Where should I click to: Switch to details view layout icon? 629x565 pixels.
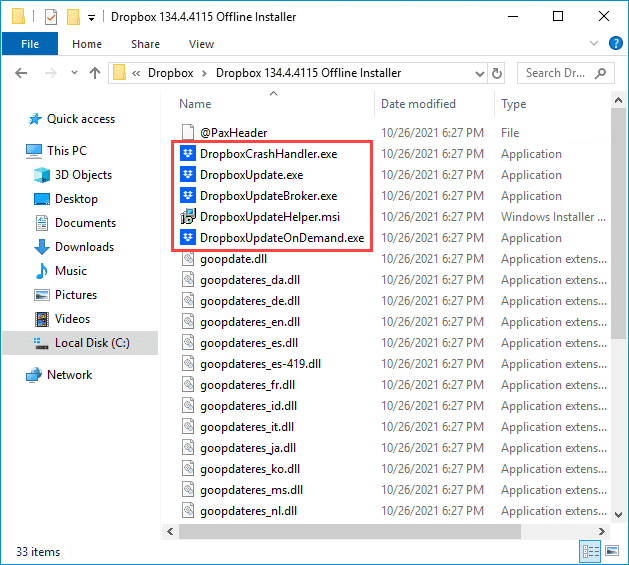point(590,551)
